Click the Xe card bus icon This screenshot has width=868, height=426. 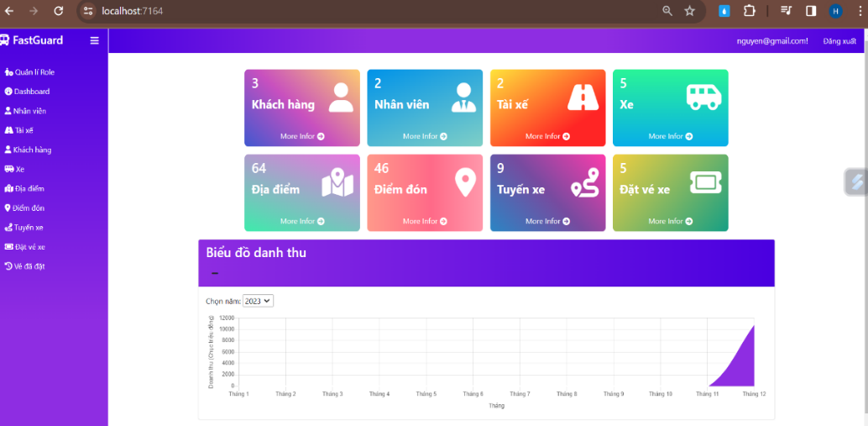(x=704, y=97)
